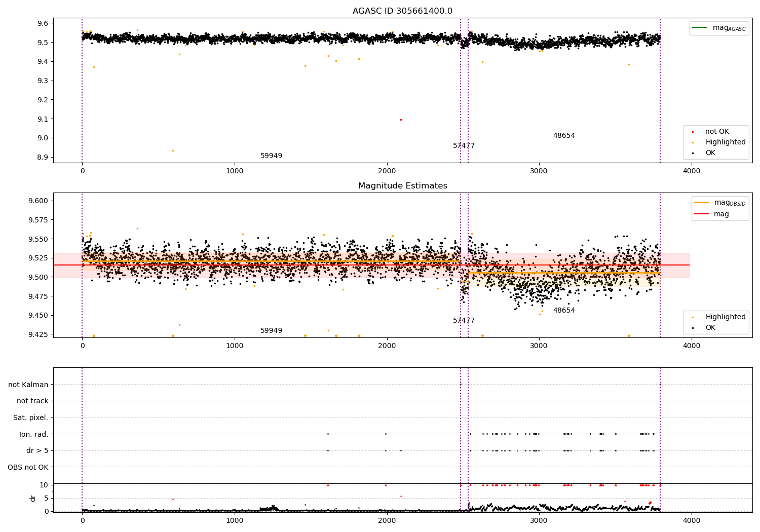Viewport: 760px width, 532px height.
Task: Click the orange mag OBSID legend line
Action: coord(702,203)
